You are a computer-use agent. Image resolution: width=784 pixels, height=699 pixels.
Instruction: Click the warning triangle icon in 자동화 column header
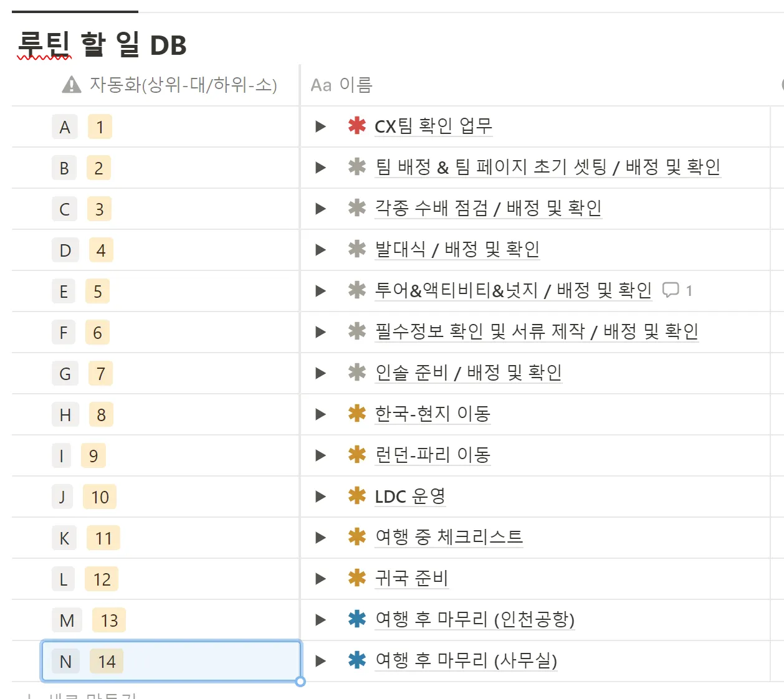pos(72,85)
